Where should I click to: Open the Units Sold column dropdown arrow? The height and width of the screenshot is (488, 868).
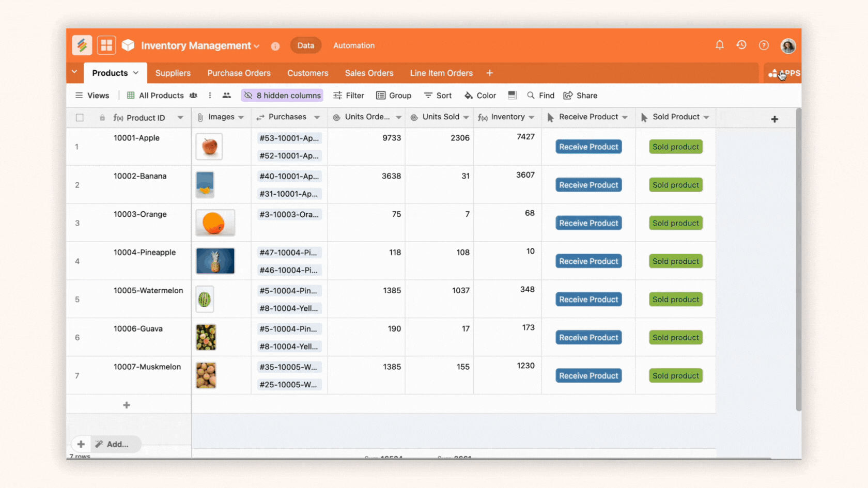click(466, 118)
